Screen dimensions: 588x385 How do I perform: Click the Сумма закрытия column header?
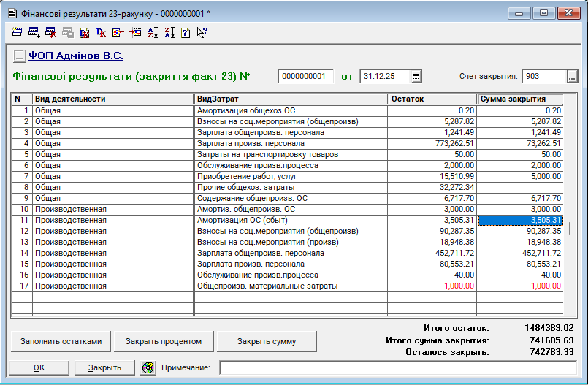(521, 99)
